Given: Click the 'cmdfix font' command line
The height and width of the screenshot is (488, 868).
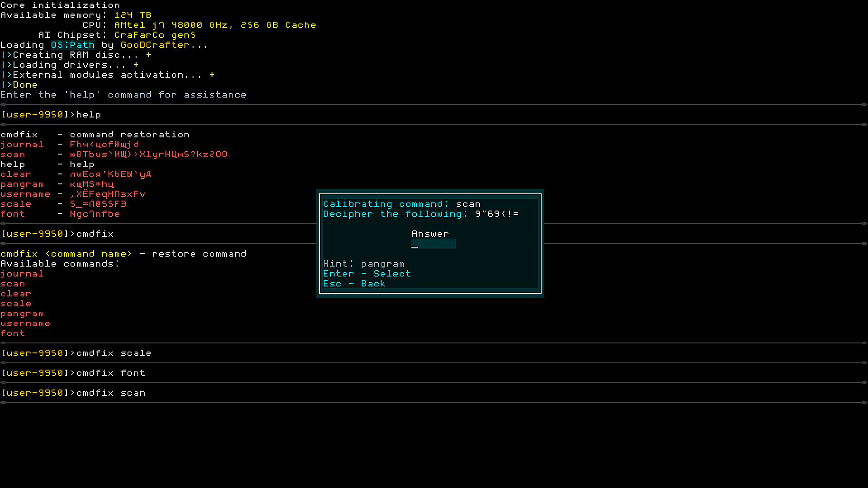Looking at the screenshot, I should (111, 373).
